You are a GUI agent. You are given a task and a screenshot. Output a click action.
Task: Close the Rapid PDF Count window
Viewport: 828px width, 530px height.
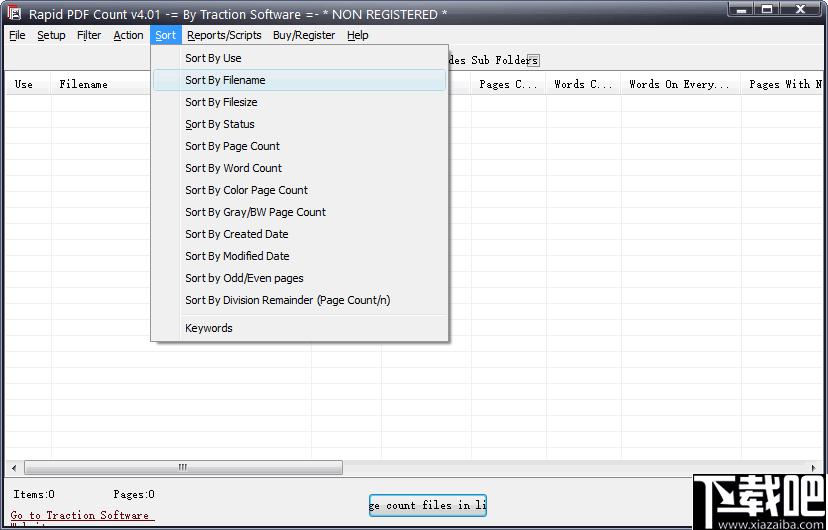click(801, 10)
